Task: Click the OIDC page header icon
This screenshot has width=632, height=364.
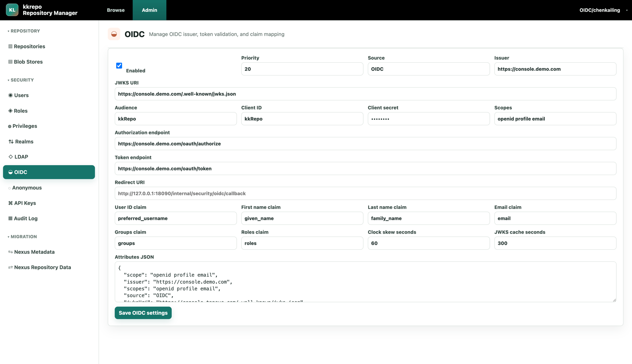Action: [x=114, y=34]
